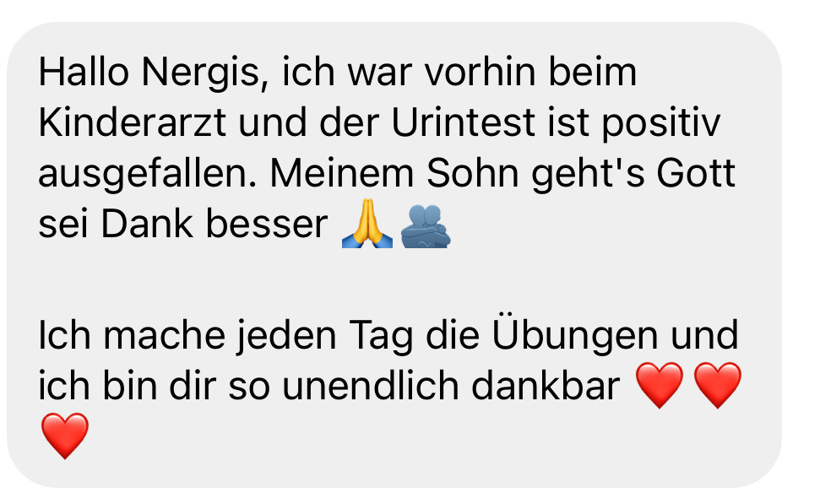
Task: Click the word Gott
Action: [x=696, y=173]
